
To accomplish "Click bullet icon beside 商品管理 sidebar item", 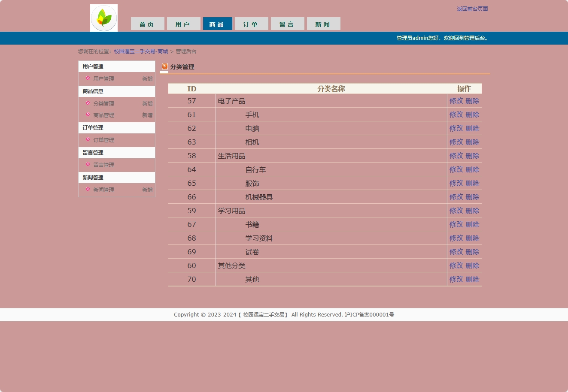I will click(88, 115).
